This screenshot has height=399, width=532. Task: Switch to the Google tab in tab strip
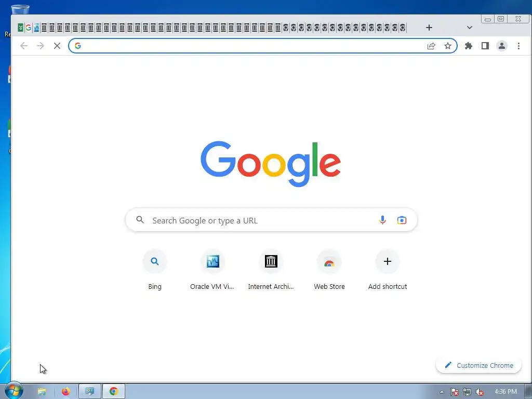point(29,28)
